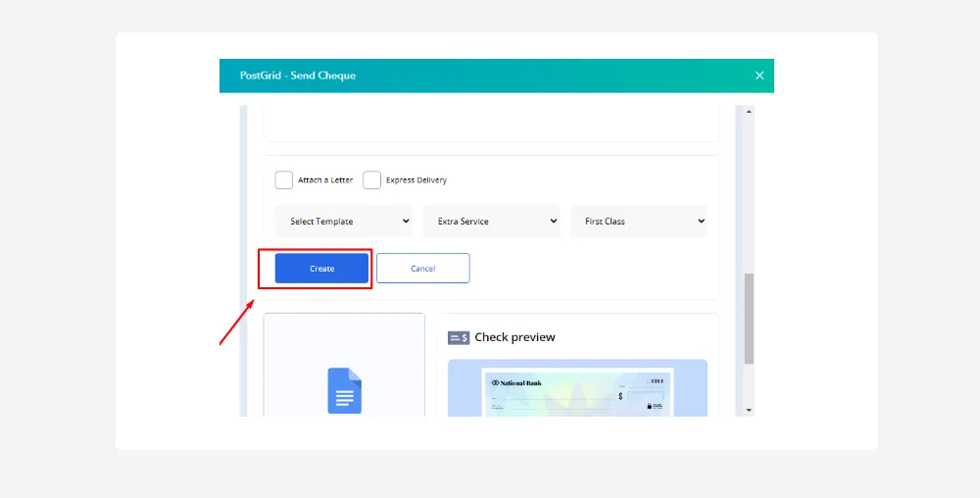Click the Cancel button
The image size is (980, 498).
click(422, 269)
